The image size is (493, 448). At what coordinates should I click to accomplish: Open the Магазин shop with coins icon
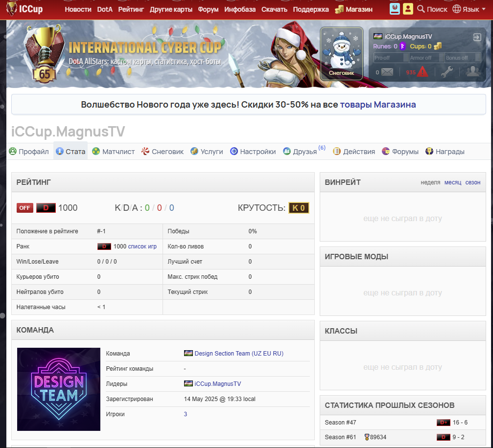353,9
